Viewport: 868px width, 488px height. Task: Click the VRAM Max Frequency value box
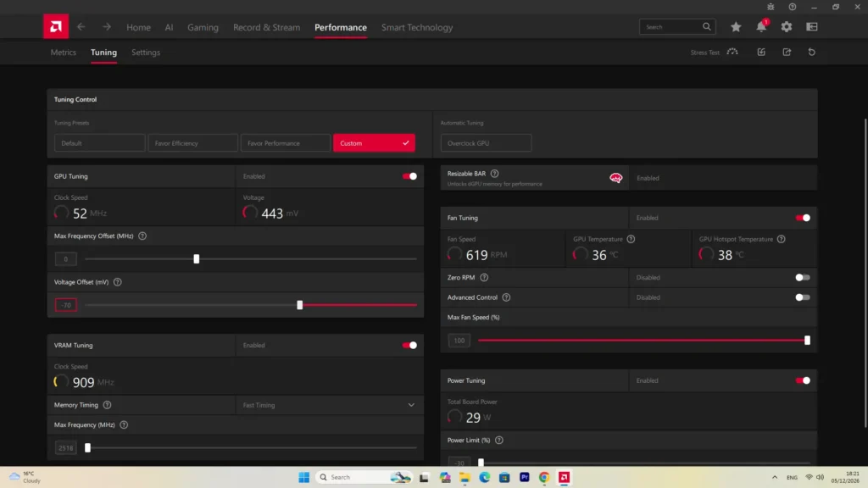[x=66, y=447]
